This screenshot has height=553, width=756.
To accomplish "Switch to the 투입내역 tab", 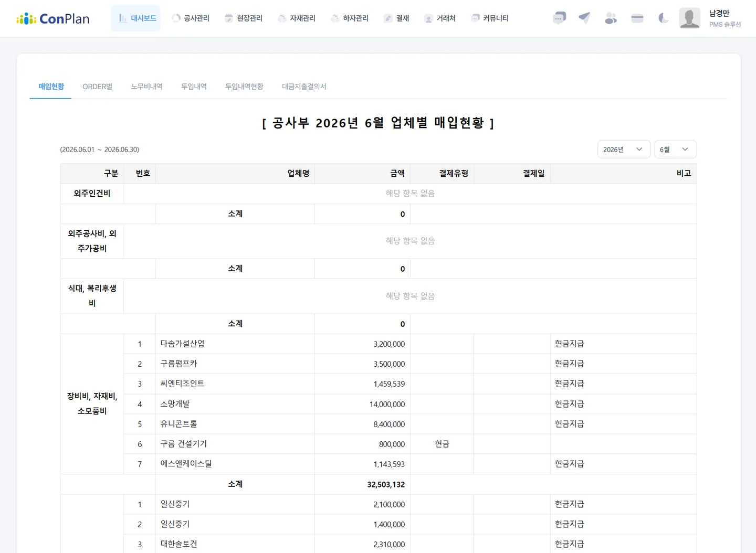I will [x=194, y=87].
